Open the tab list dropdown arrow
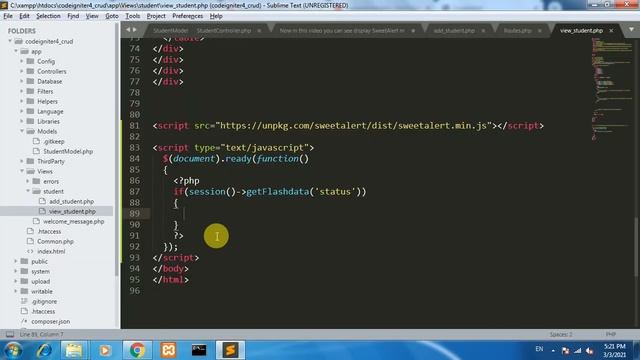 point(631,30)
